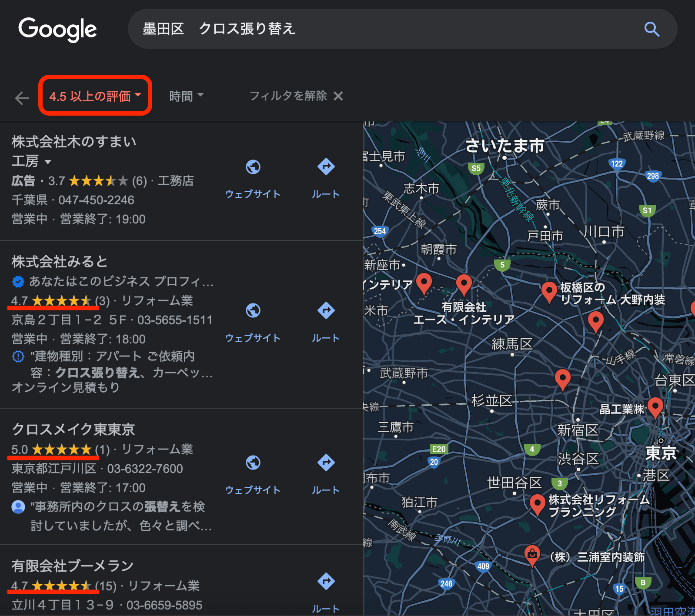Open the 有限会社ブーメラン listing title

(x=72, y=566)
